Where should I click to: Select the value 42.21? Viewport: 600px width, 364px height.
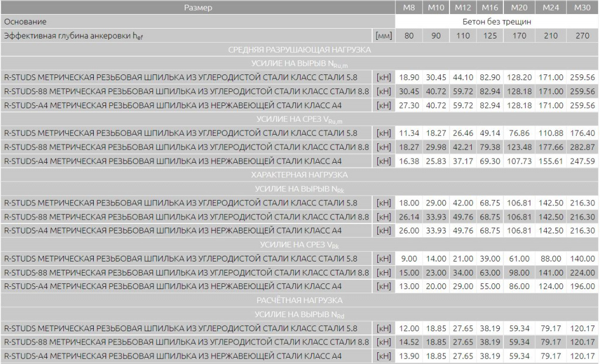(463, 147)
